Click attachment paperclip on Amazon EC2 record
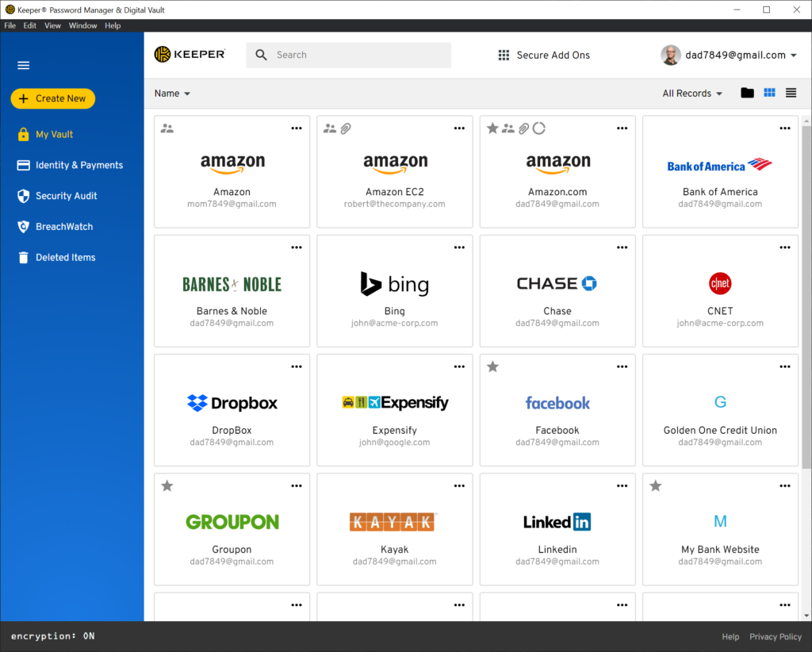 pyautogui.click(x=346, y=128)
